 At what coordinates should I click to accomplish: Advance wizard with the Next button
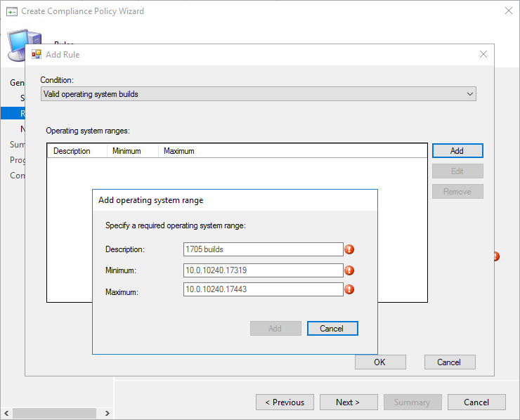tap(347, 402)
